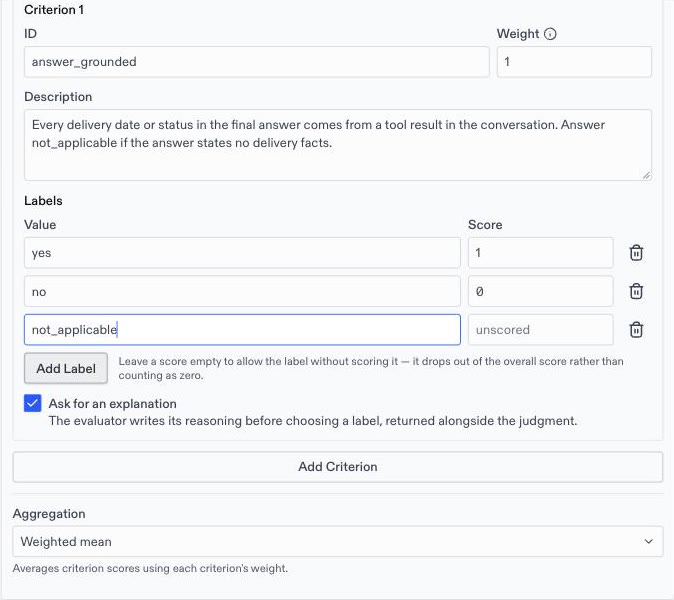The height and width of the screenshot is (600, 674).
Task: Click 'The evaluator writes its reasoning' text
Action: (313, 421)
